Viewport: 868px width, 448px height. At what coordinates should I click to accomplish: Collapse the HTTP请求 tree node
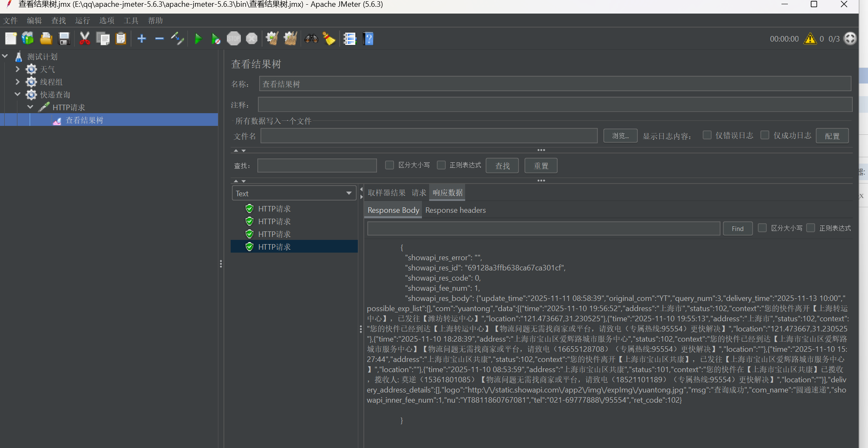30,107
